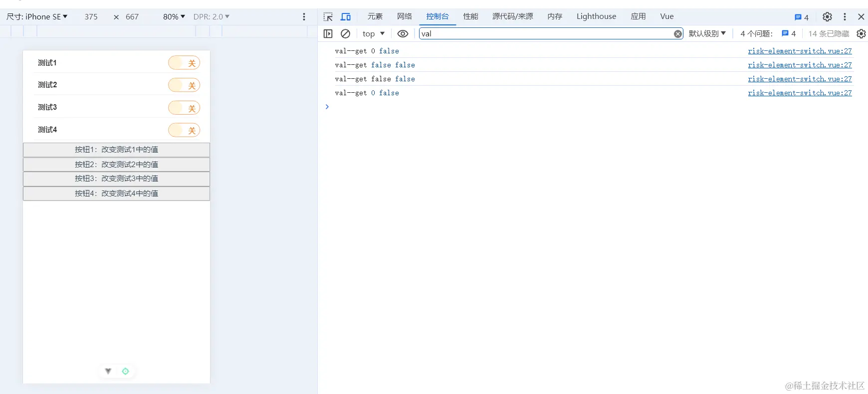Click 按钮4：改变测试4中的值 button
The image size is (868, 394).
[x=116, y=194]
